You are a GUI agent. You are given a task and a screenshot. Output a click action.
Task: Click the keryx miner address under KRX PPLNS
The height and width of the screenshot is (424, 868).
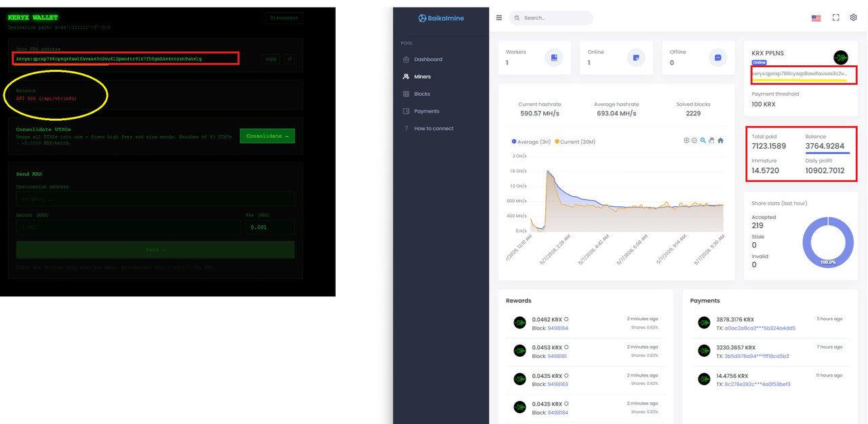tap(799, 73)
